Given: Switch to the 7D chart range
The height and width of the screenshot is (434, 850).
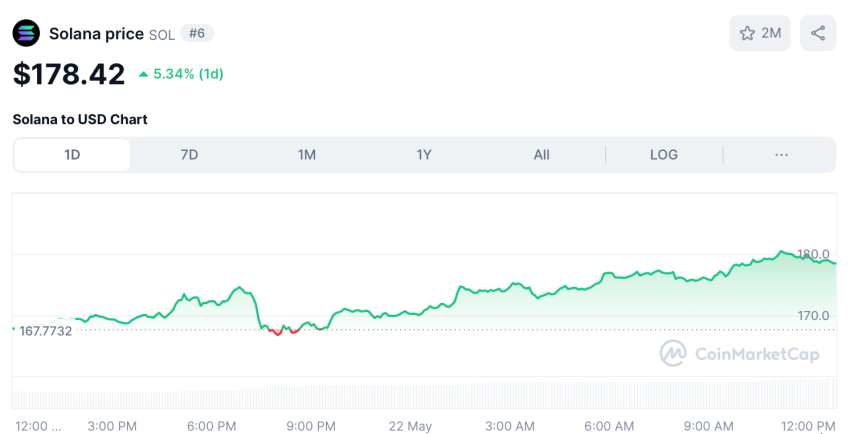Looking at the screenshot, I should coord(189,155).
